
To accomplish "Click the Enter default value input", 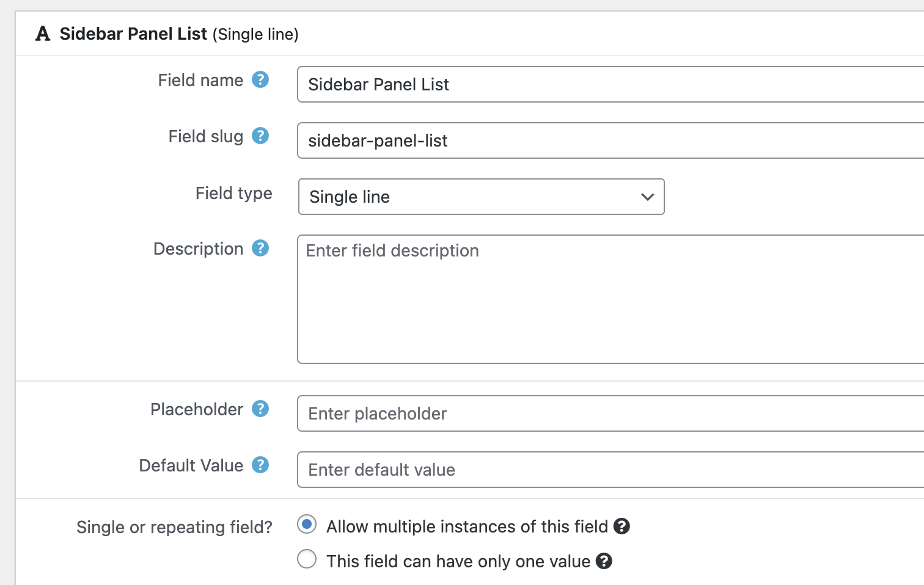I will 610,470.
